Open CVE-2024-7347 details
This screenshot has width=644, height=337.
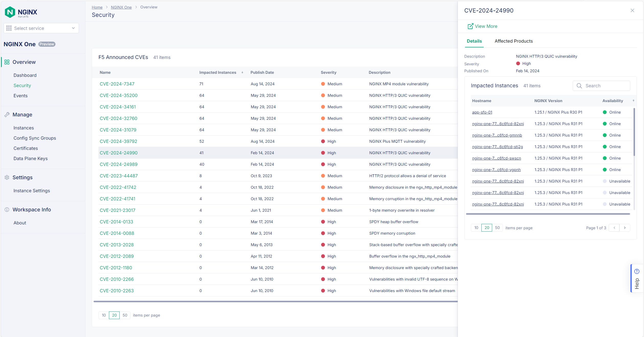(x=117, y=84)
